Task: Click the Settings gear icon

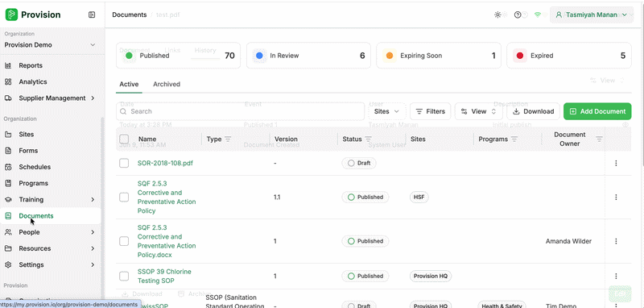Action: [x=8, y=264]
